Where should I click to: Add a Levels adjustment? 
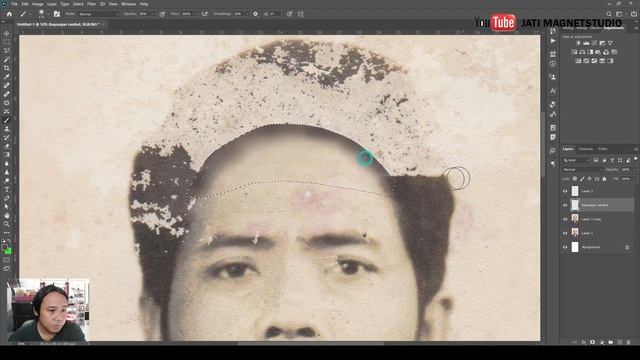(586, 43)
